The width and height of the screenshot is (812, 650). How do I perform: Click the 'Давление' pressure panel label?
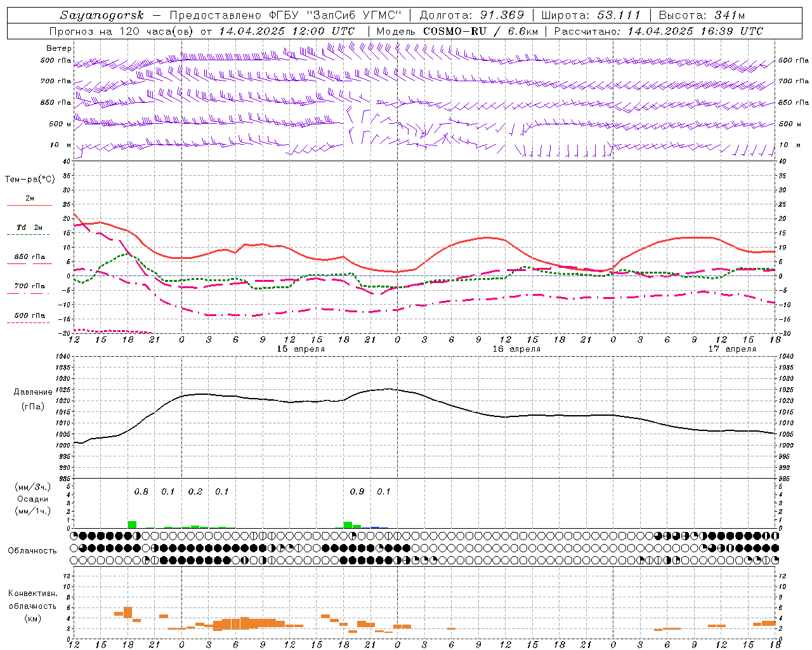[x=33, y=392]
